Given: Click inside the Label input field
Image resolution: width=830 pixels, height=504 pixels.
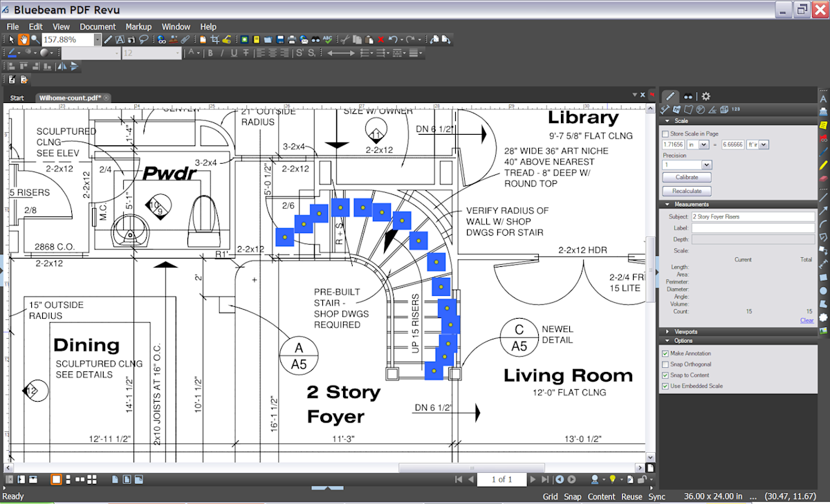Looking at the screenshot, I should [754, 227].
